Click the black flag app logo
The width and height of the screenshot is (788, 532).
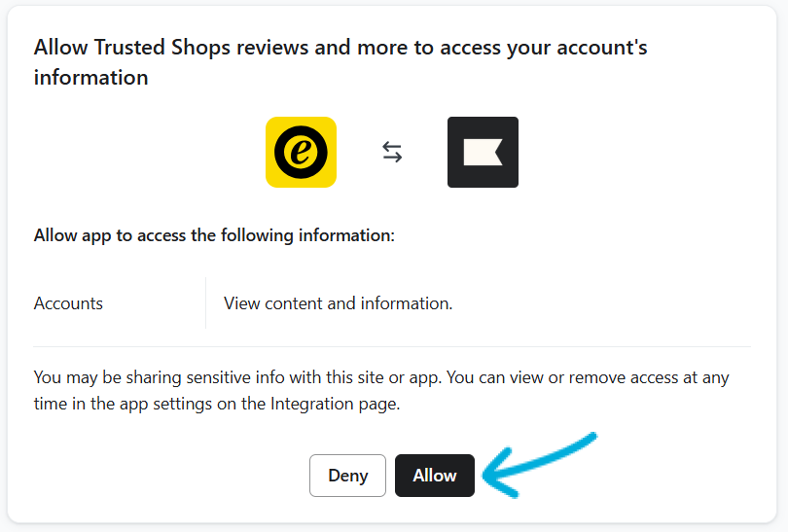[483, 152]
